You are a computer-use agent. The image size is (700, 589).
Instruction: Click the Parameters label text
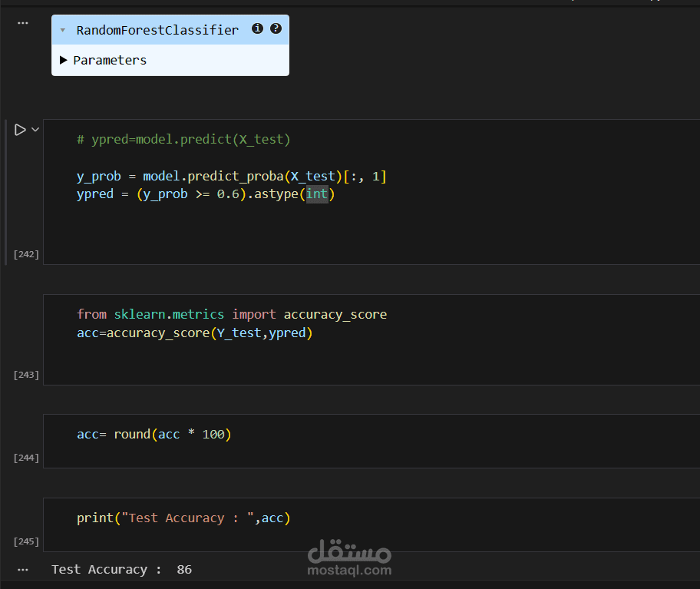[x=110, y=60]
